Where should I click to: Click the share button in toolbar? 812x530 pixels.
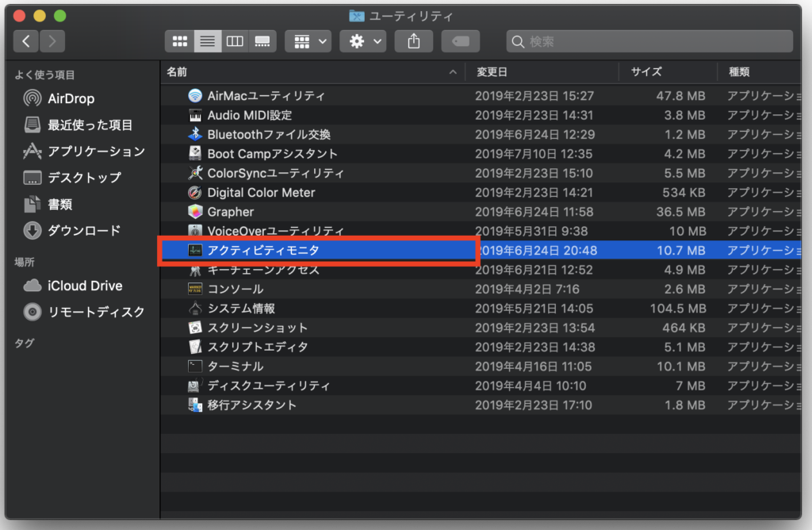414,41
